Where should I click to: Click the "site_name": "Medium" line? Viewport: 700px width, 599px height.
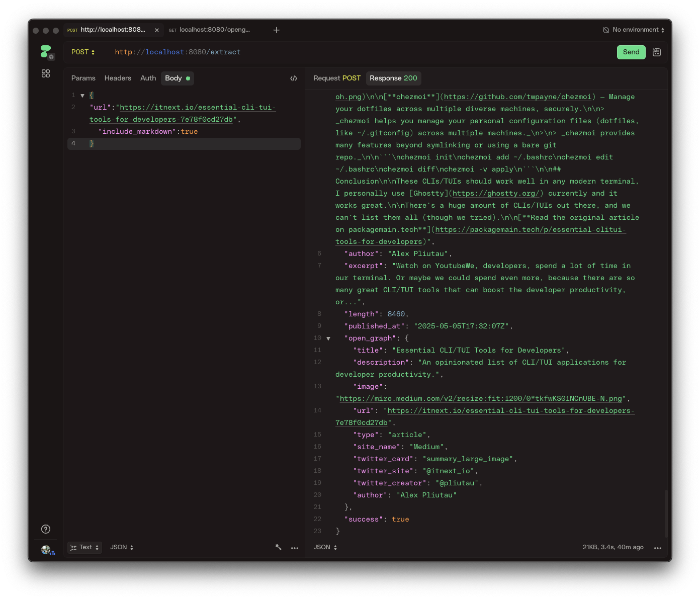point(400,447)
